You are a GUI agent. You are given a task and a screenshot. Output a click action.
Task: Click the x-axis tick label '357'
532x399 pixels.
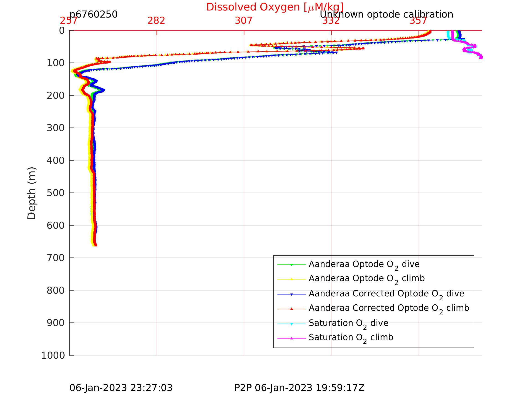(418, 21)
